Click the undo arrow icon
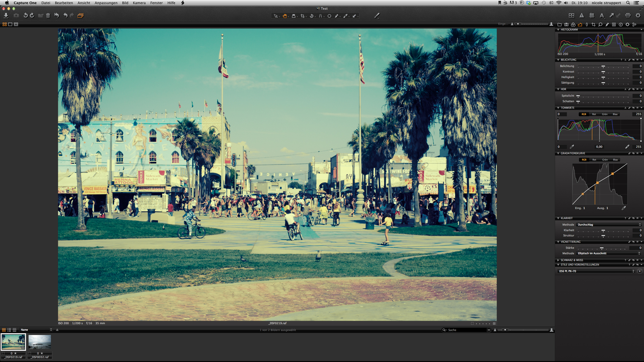 point(66,15)
